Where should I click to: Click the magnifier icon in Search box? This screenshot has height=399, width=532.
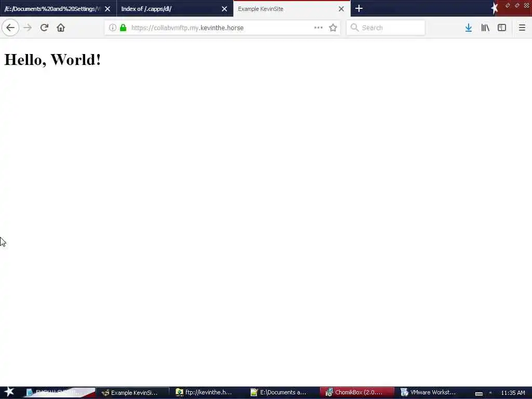pos(354,28)
